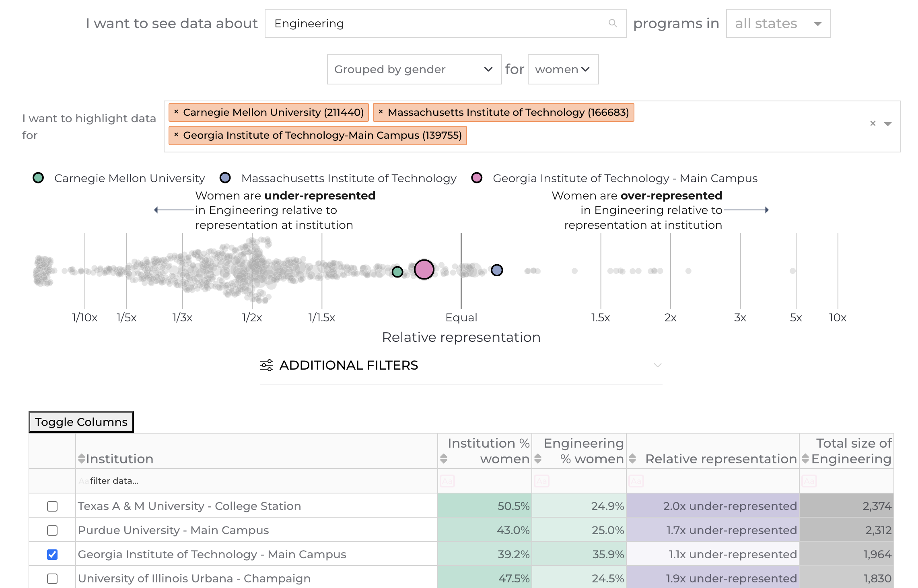Click the Toggle Columns button
The image size is (918, 588).
tap(81, 422)
